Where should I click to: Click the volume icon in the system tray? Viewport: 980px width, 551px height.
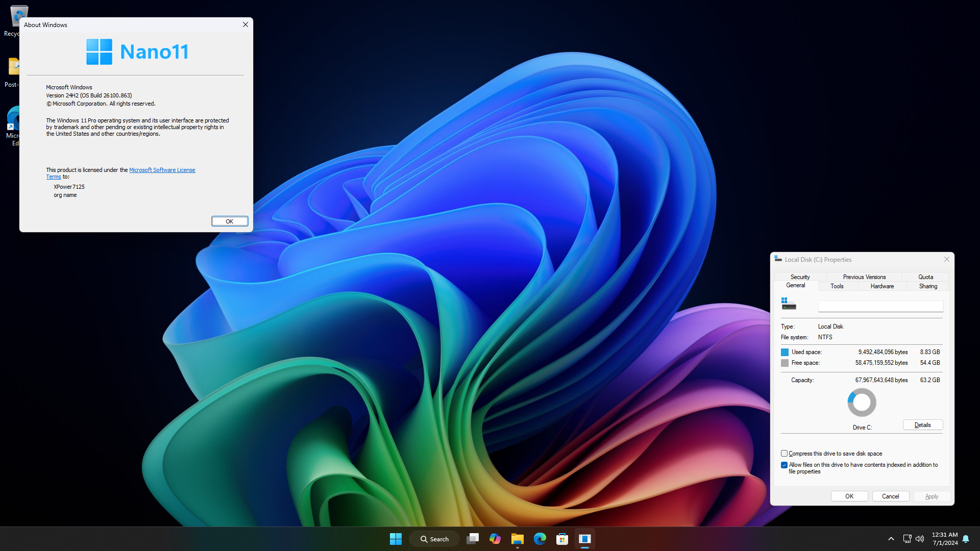point(920,538)
